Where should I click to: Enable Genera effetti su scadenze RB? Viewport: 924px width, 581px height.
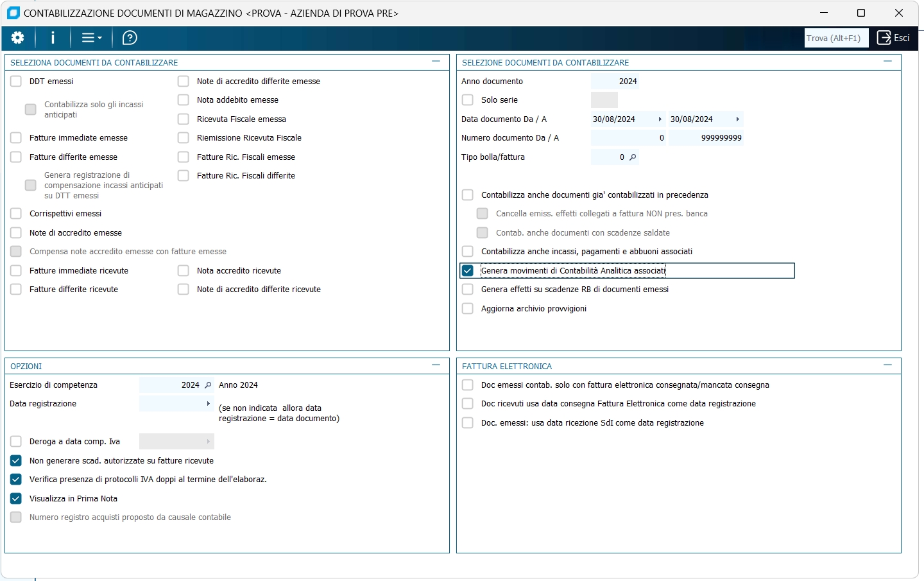pyautogui.click(x=468, y=290)
